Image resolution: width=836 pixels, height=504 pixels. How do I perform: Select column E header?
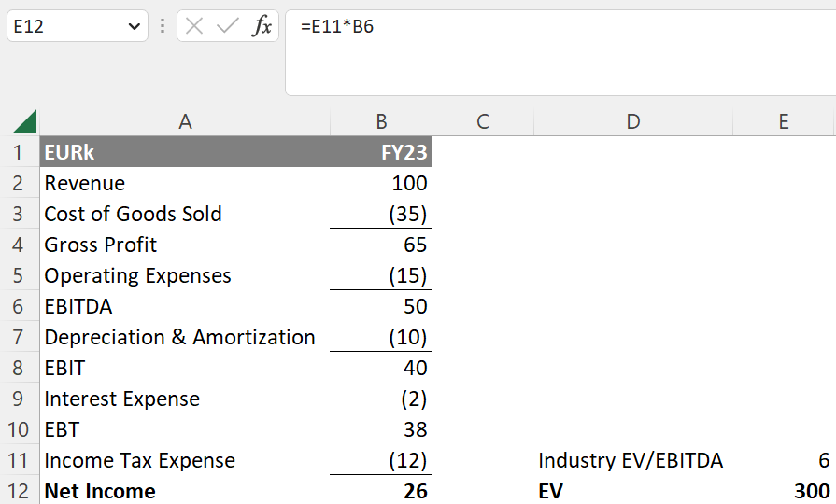tap(784, 121)
